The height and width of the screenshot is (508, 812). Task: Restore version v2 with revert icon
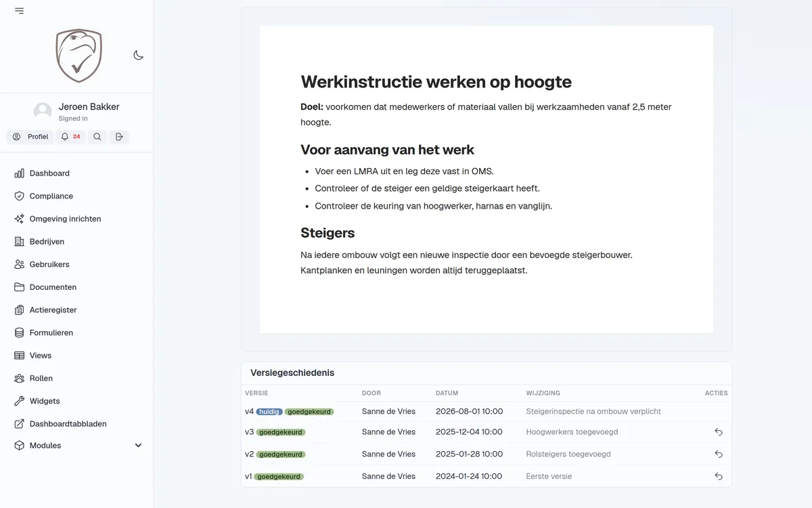tap(719, 454)
